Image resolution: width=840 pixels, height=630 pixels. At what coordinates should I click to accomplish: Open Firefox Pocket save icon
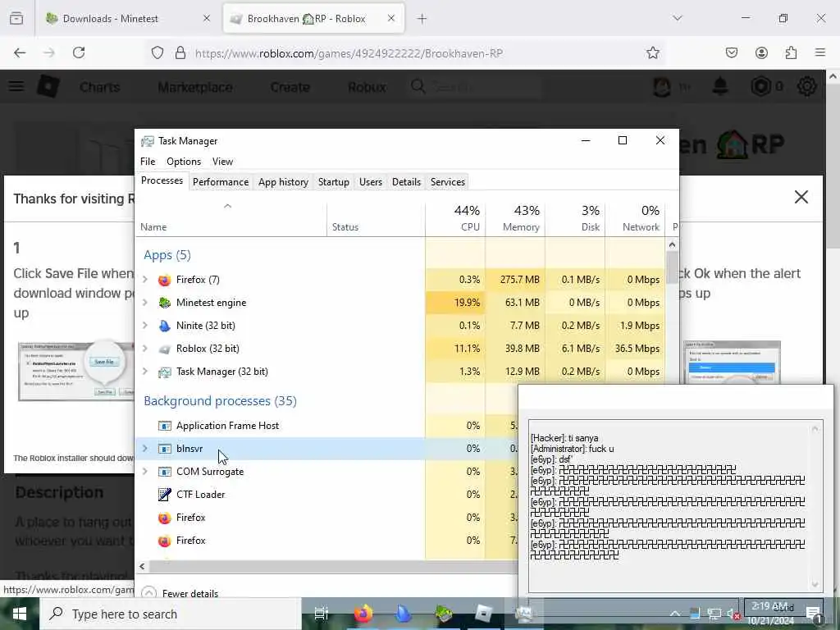[731, 52]
